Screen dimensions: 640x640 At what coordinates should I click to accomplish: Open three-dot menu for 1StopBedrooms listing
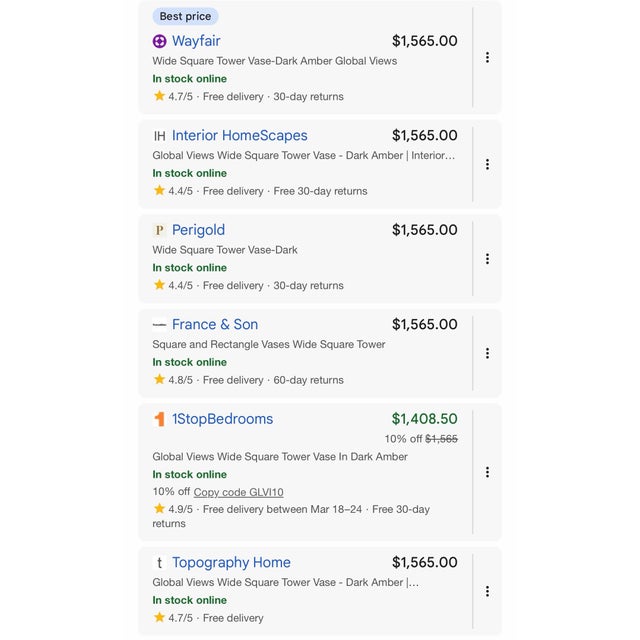(x=487, y=472)
